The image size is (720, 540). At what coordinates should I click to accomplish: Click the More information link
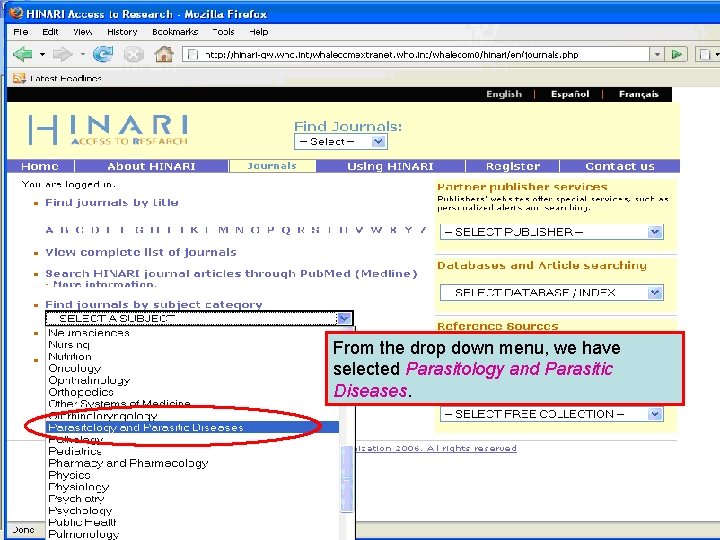pos(104,284)
